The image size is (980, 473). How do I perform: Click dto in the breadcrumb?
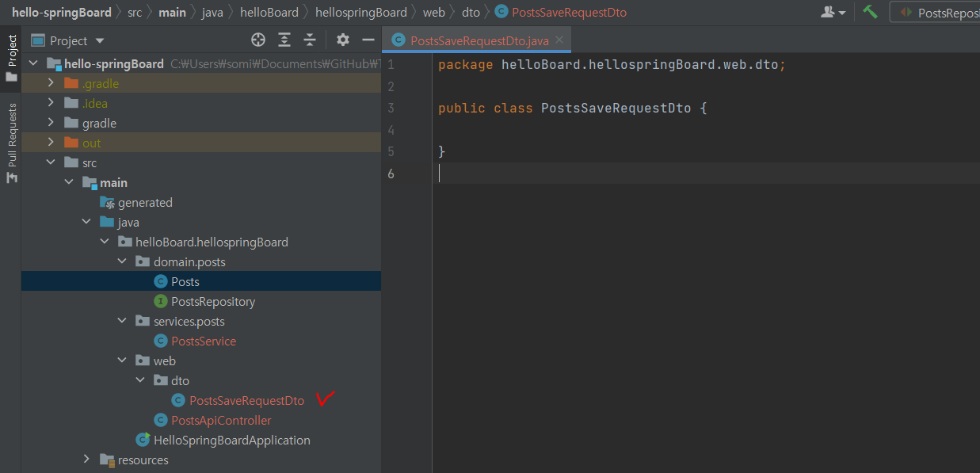471,13
